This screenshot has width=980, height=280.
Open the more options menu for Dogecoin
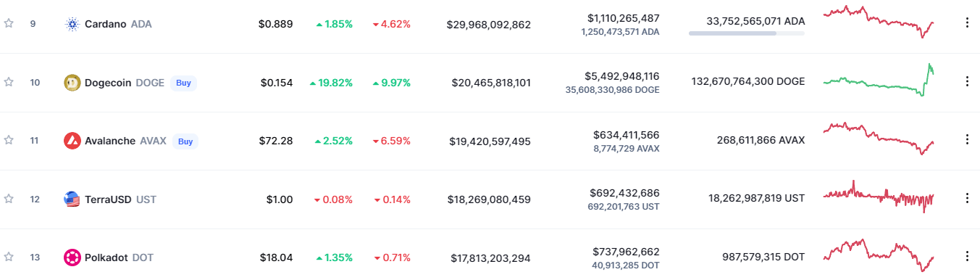(x=967, y=81)
